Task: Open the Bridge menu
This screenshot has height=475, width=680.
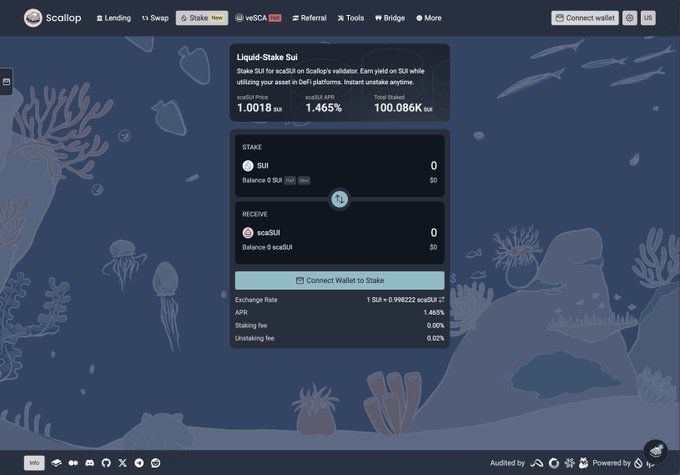Action: point(390,18)
